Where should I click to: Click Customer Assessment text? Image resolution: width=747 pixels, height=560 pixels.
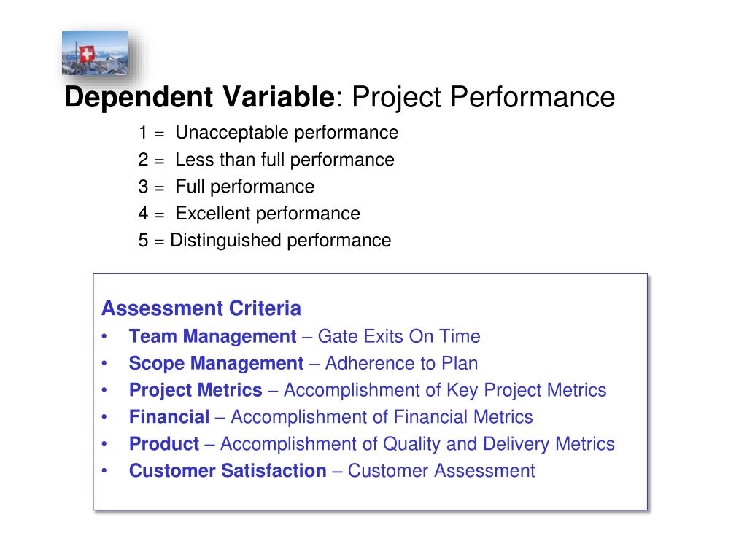click(x=441, y=470)
